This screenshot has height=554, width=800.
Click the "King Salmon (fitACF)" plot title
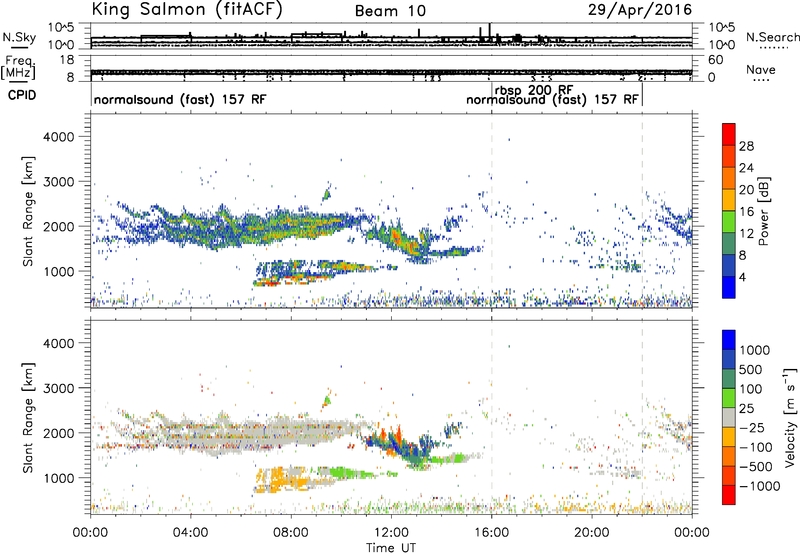coord(187,9)
